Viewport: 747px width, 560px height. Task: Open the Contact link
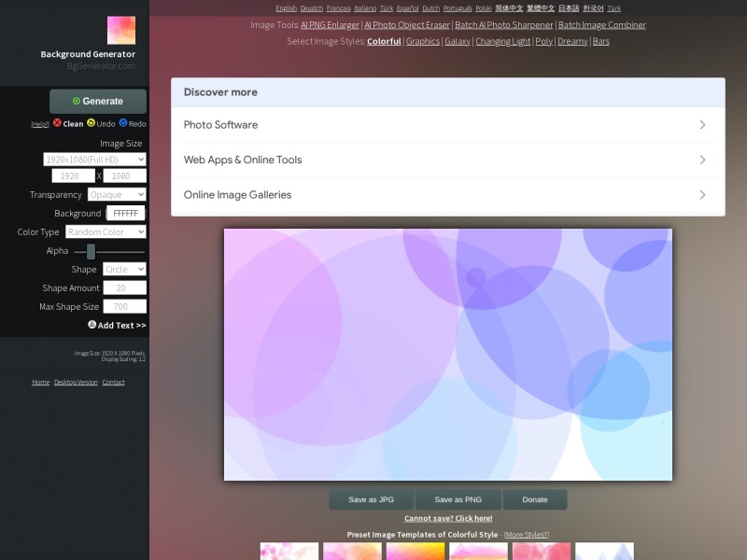tap(113, 382)
